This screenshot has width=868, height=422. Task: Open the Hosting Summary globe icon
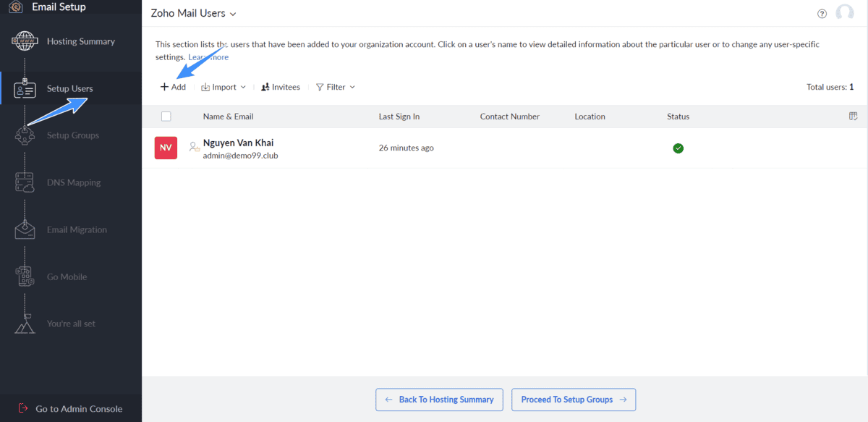click(25, 41)
